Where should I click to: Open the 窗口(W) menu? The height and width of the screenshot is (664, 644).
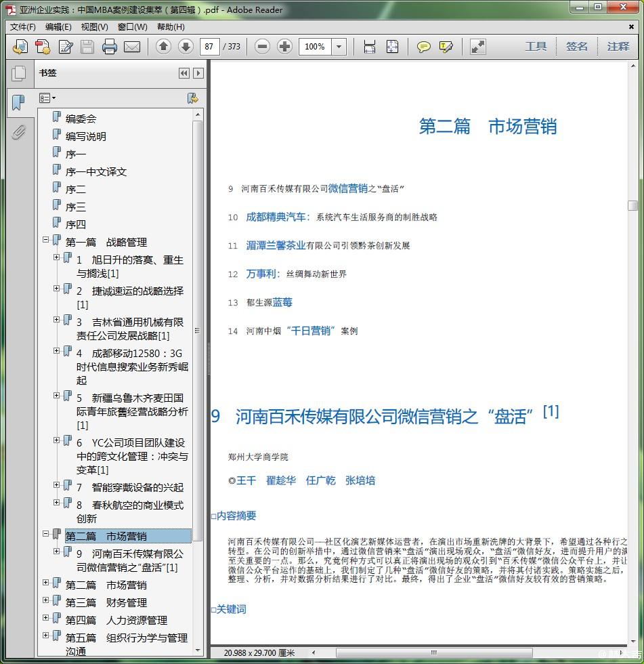coord(133,27)
